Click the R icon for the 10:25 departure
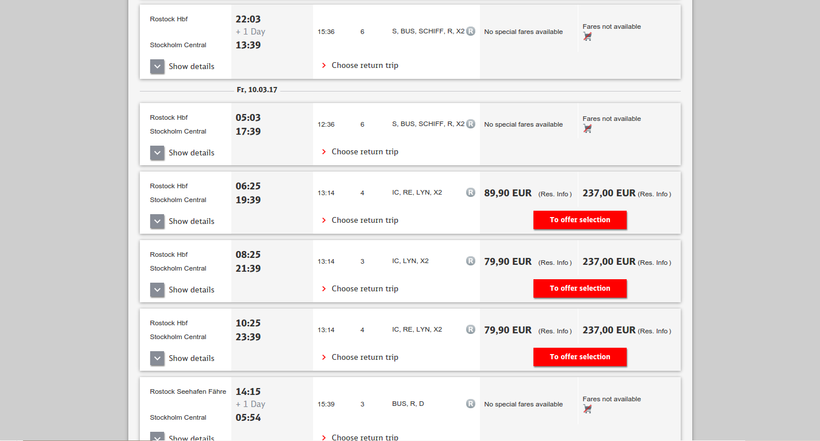The width and height of the screenshot is (820, 441). [470, 329]
